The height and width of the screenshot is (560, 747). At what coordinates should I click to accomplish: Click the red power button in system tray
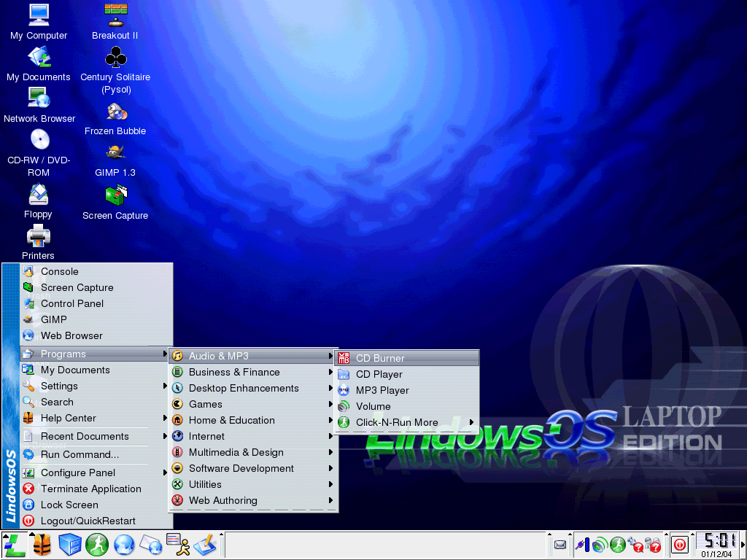[679, 545]
